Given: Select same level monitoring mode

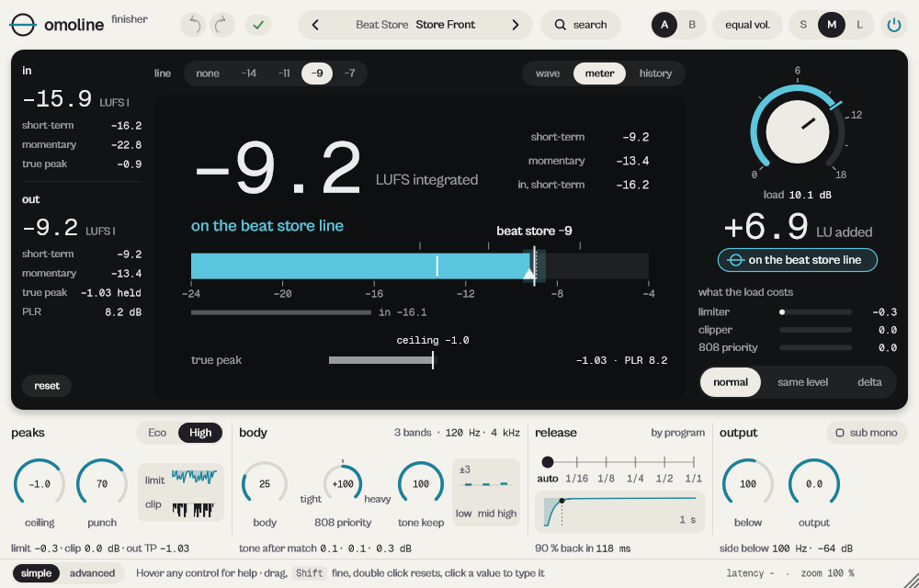Looking at the screenshot, I should pyautogui.click(x=802, y=382).
